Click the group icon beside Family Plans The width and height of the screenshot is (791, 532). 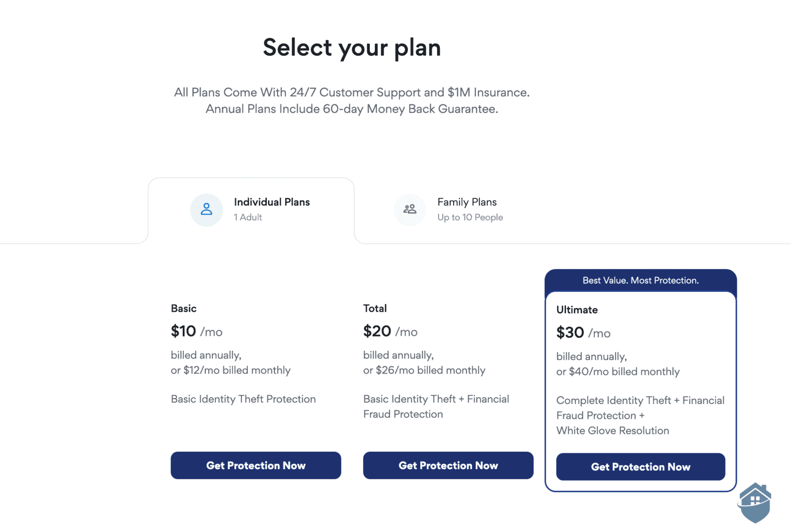[410, 210]
